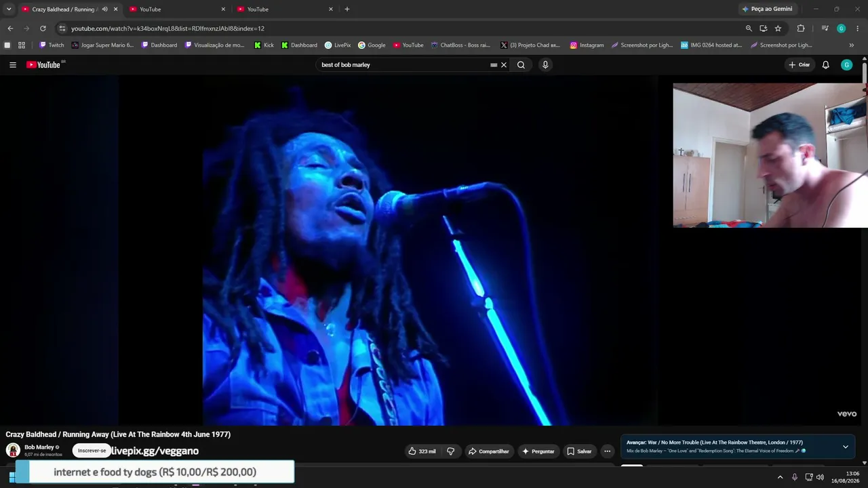Open the Projeto Chad X bookmark
The height and width of the screenshot is (488, 868).
pos(530,45)
